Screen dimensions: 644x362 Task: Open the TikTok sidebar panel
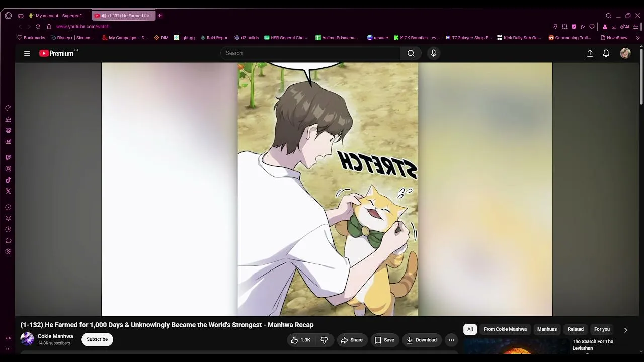click(x=8, y=180)
